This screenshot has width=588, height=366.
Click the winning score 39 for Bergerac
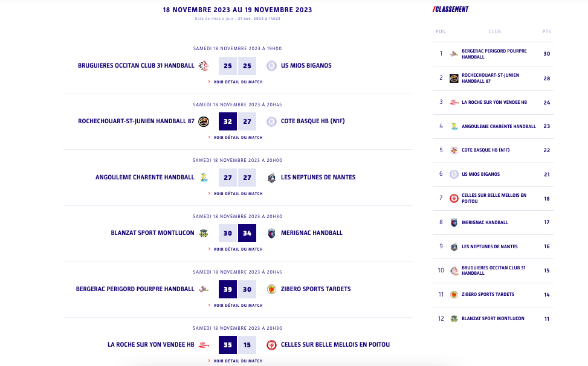click(227, 289)
